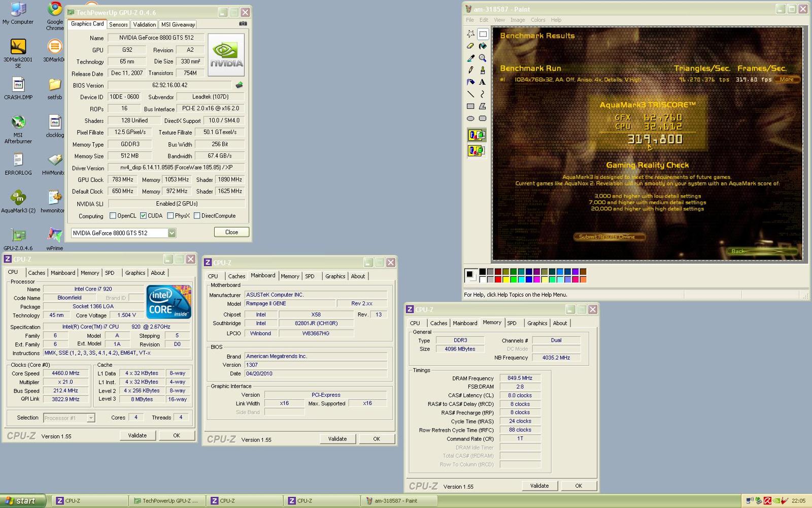The image size is (812, 508).
Task: Switch to the Sensors tab in GPU-Z
Action: [x=118, y=24]
